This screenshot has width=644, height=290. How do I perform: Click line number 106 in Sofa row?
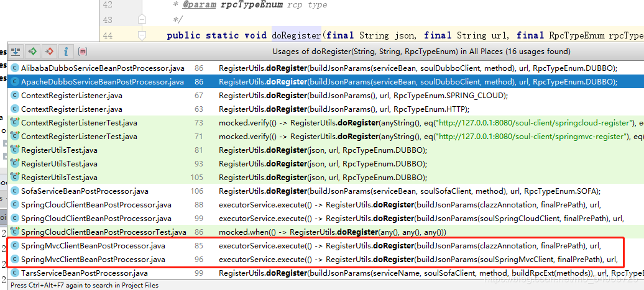pyautogui.click(x=197, y=191)
